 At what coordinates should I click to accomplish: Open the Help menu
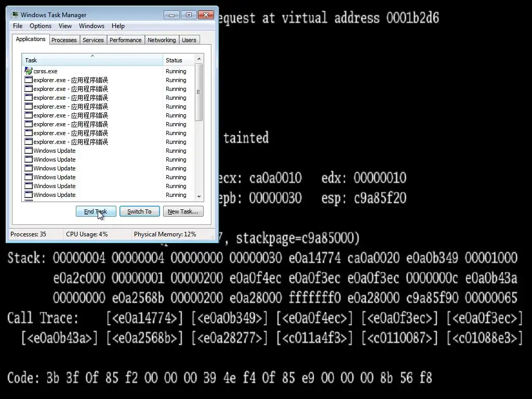[x=118, y=26]
